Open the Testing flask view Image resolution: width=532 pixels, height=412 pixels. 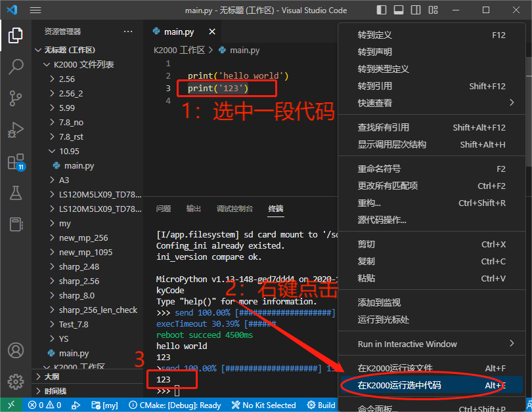16,193
